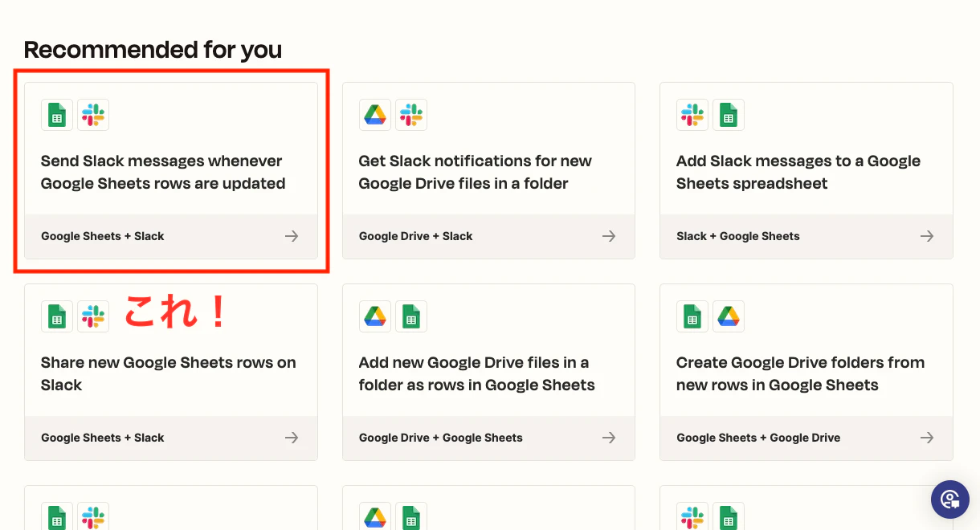The image size is (980, 530).
Task: Click Google Sheets icon in 'Create Google Drive folders' card
Action: click(x=692, y=316)
